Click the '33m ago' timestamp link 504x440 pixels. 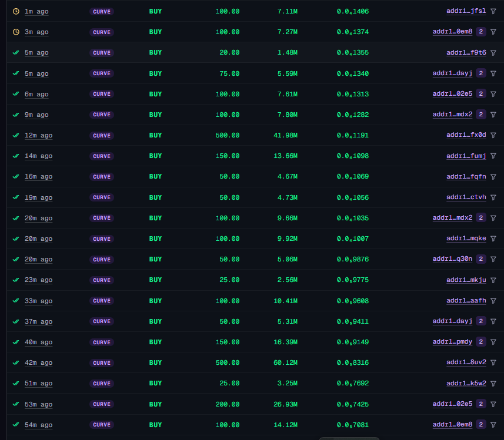click(39, 301)
